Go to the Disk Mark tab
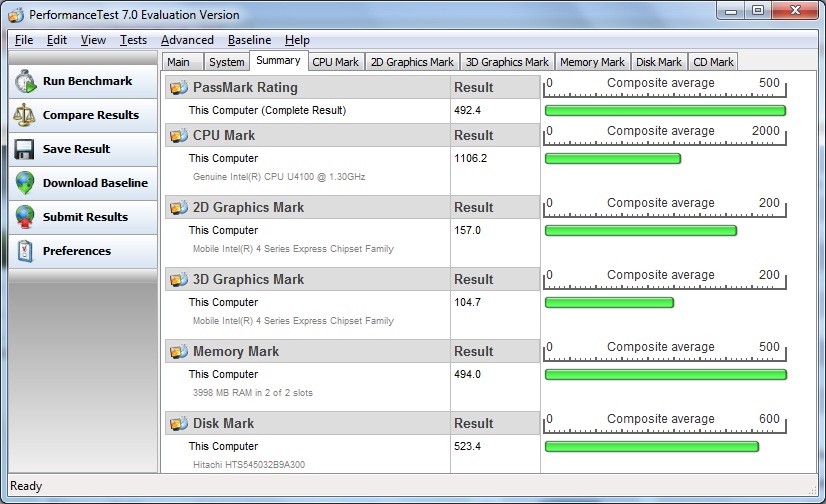Image resolution: width=826 pixels, height=504 pixels. pyautogui.click(x=658, y=62)
